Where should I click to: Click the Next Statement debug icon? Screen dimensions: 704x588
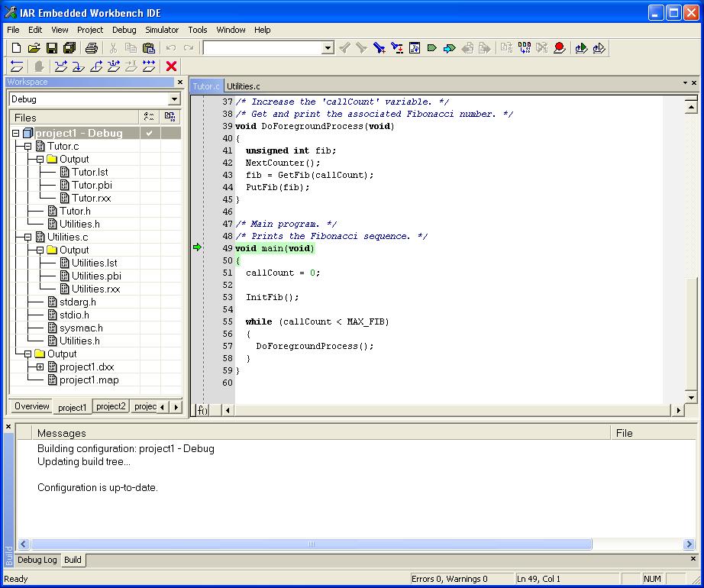tap(114, 66)
